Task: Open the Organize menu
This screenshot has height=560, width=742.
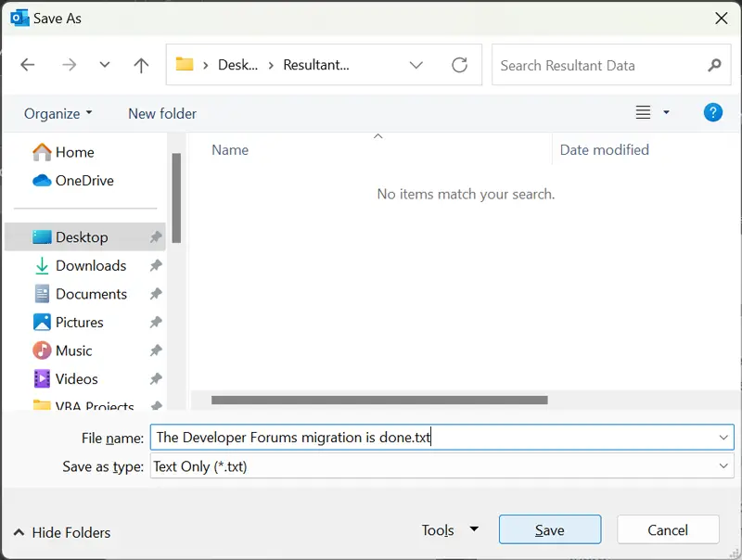Action: [58, 113]
